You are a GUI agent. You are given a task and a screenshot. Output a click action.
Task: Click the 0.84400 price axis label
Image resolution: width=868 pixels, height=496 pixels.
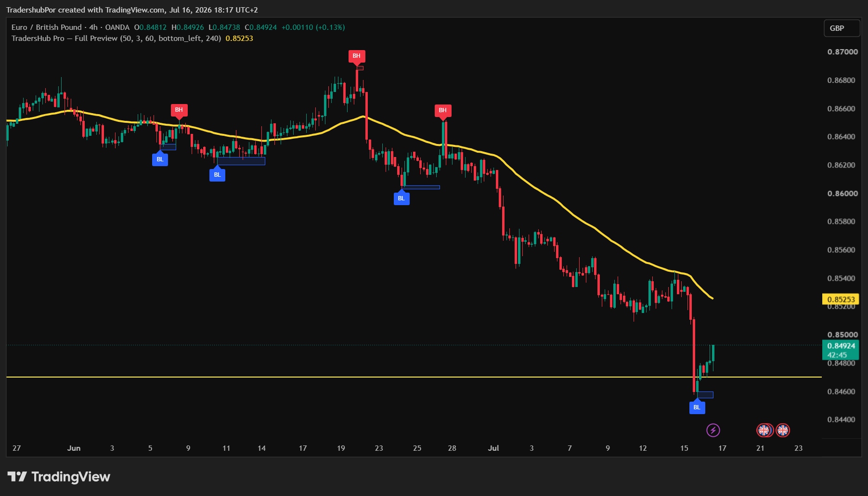(x=842, y=419)
